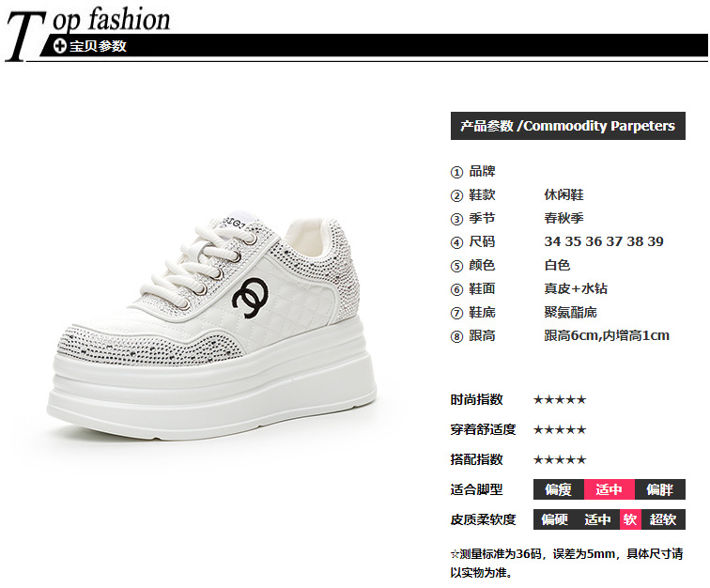Image resolution: width=710 pixels, height=588 pixels.
Task: Choose the highlighted 软 softness option
Action: 630,519
